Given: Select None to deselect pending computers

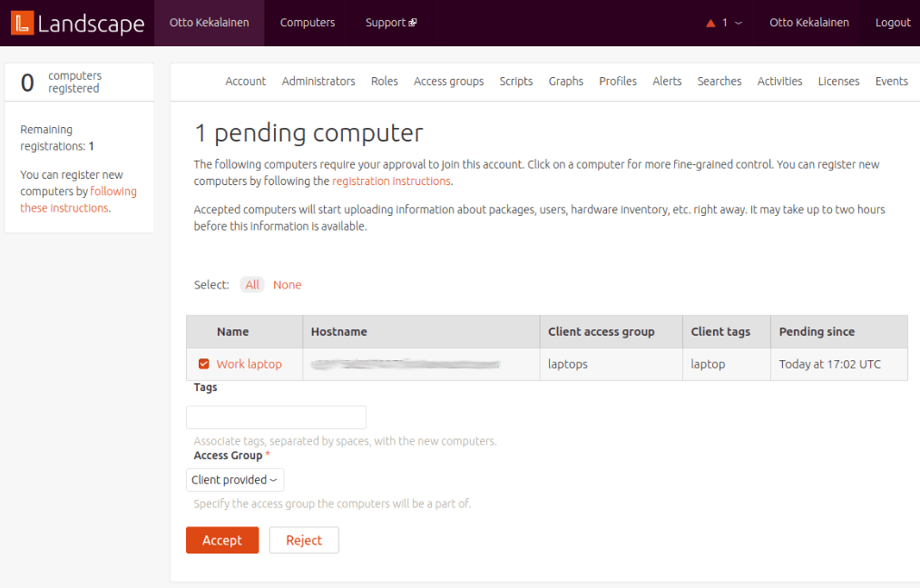Looking at the screenshot, I should [x=287, y=284].
